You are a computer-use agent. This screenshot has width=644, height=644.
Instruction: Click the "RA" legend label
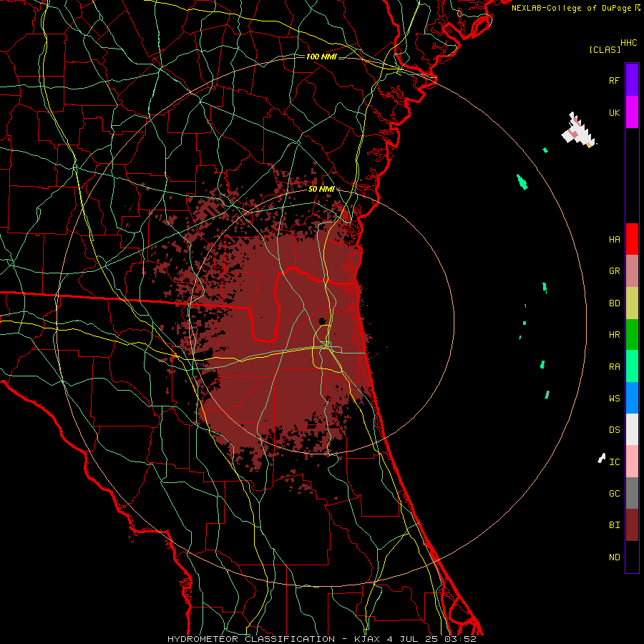coord(614,367)
